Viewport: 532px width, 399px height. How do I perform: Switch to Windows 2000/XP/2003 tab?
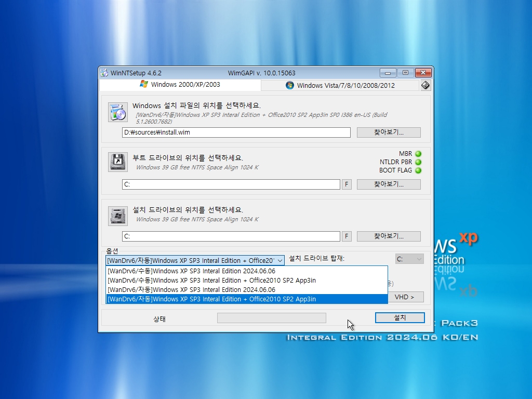[x=180, y=85]
